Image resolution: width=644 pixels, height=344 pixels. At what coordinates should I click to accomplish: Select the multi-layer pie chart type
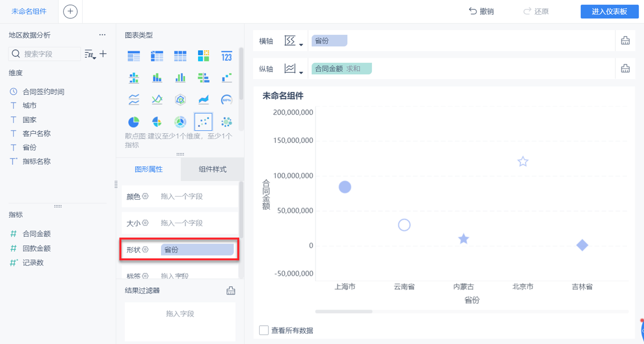pos(180,121)
